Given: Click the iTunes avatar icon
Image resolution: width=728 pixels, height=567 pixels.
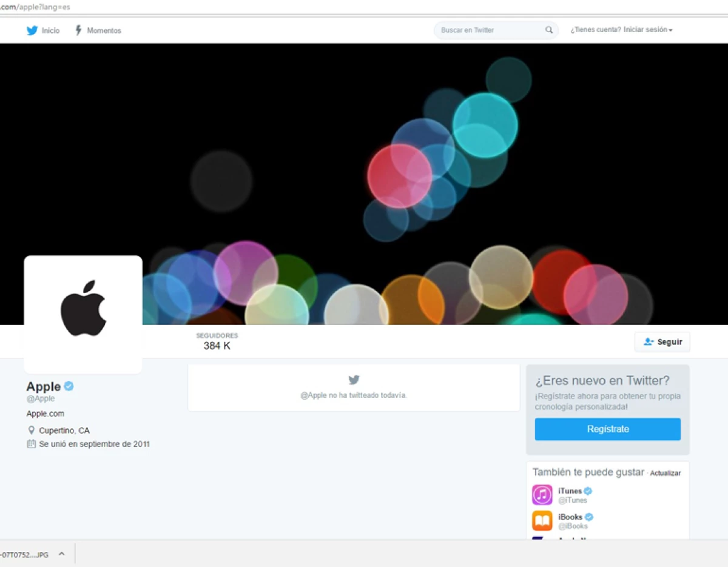Looking at the screenshot, I should click(x=542, y=495).
